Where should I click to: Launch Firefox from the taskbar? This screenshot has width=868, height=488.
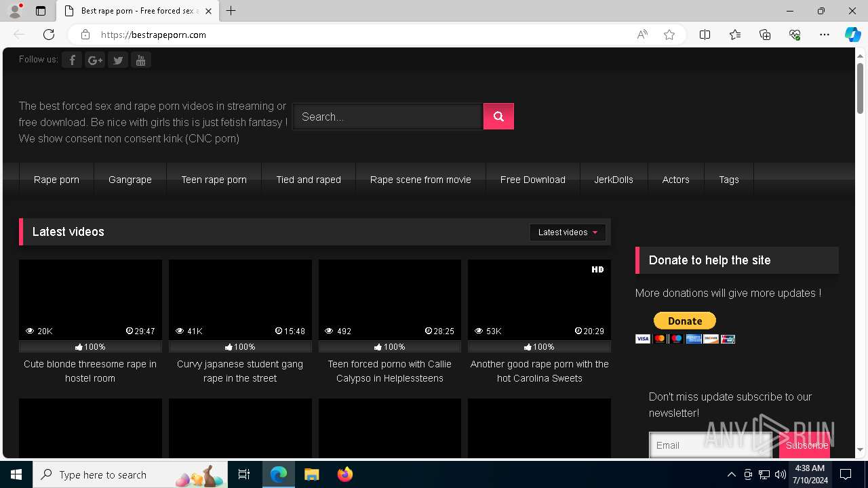[345, 474]
